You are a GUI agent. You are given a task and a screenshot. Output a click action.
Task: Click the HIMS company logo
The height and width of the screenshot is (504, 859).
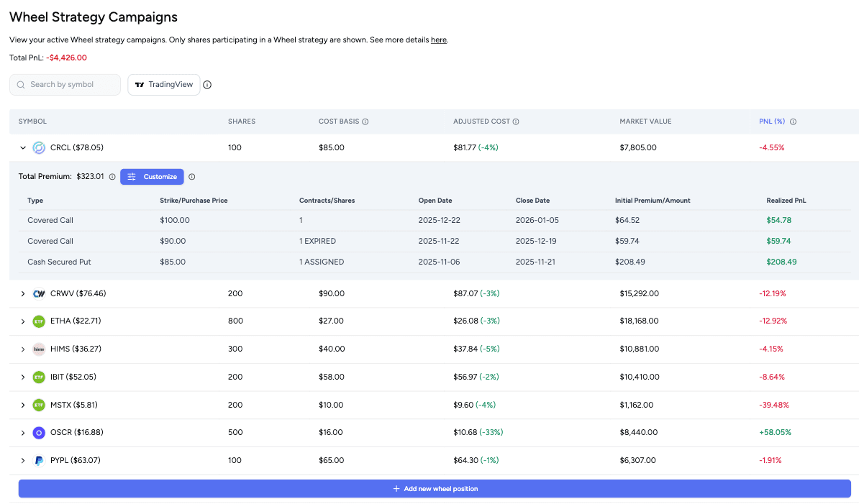pyautogui.click(x=39, y=349)
